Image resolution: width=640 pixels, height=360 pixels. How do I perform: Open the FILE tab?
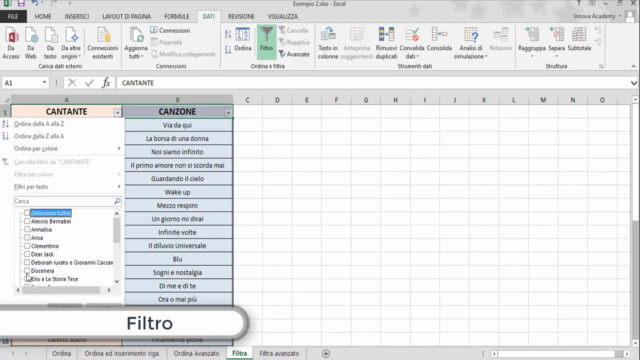(13, 16)
